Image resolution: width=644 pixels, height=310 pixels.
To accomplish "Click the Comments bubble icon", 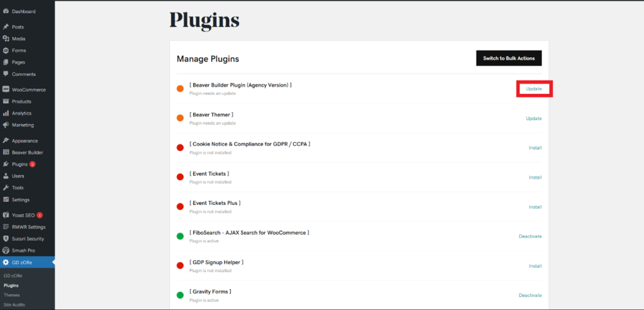I will pyautogui.click(x=6, y=74).
